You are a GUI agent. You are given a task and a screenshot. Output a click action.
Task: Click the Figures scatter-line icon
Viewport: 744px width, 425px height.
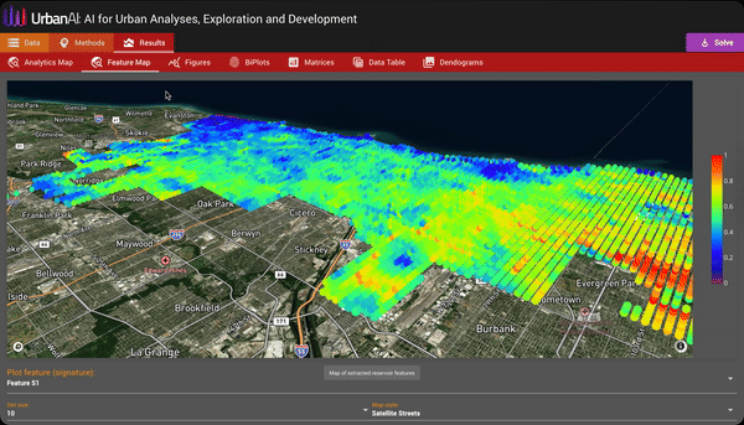[x=174, y=62]
